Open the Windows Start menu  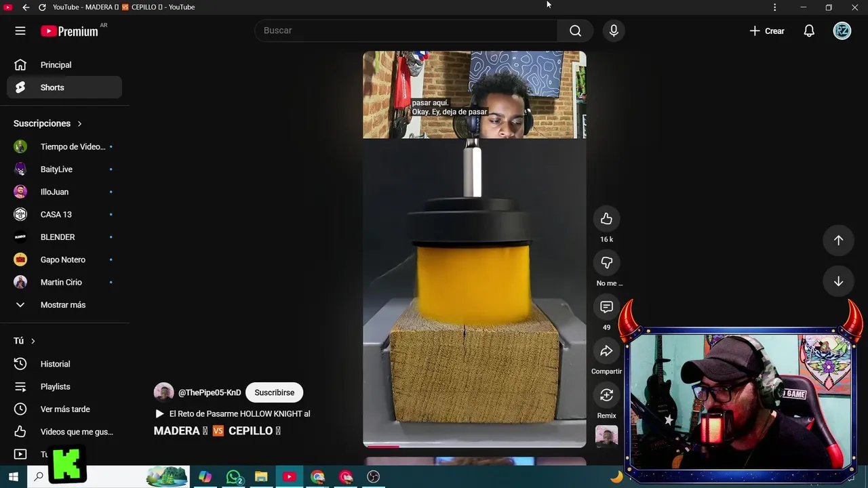13,477
